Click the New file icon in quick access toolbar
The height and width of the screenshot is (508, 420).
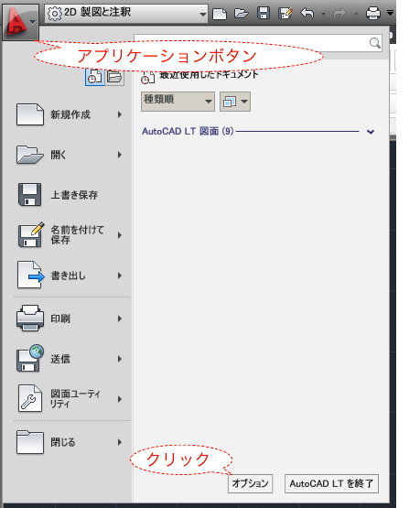click(x=220, y=14)
